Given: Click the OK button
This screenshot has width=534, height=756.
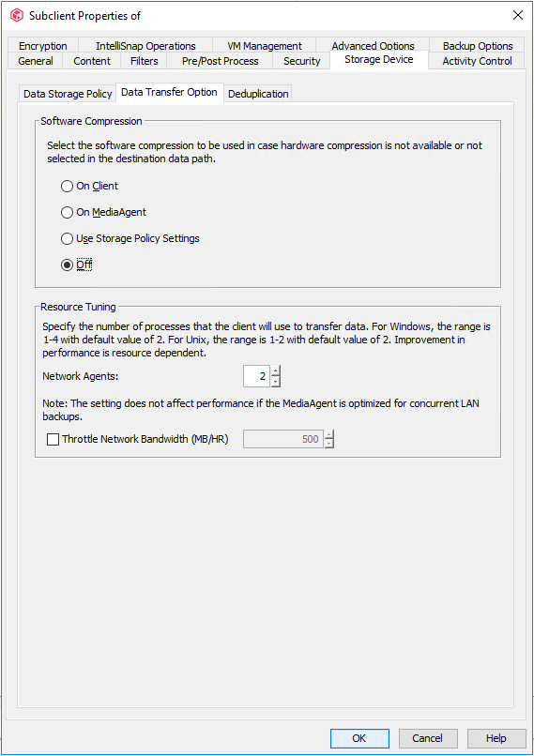Looking at the screenshot, I should point(359,738).
